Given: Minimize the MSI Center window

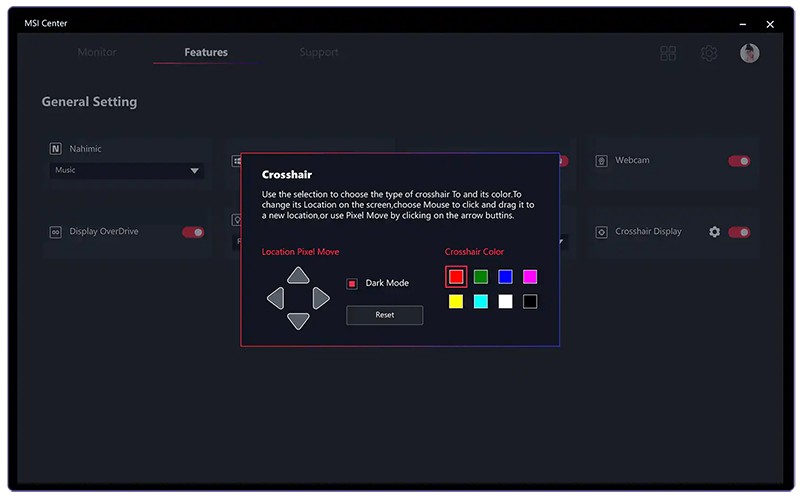Looking at the screenshot, I should tap(743, 24).
